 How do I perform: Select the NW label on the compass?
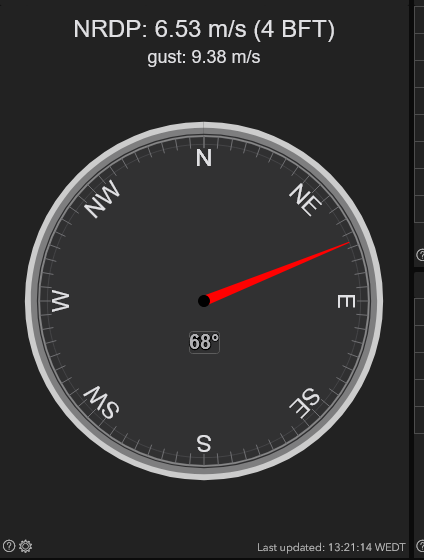pos(102,199)
